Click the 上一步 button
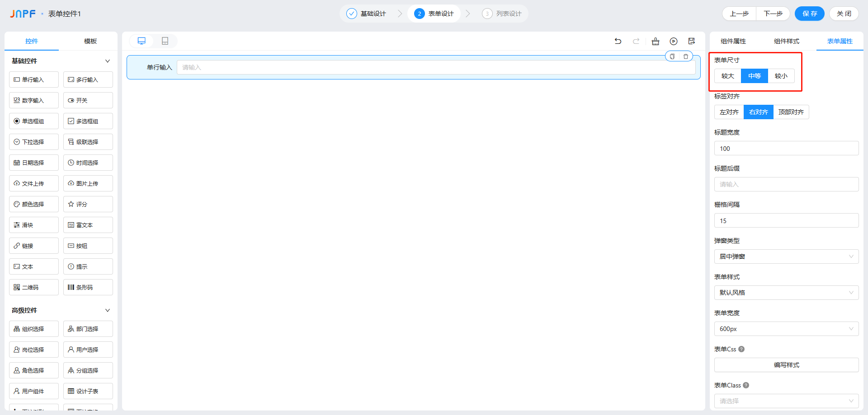868x415 pixels. (x=739, y=14)
